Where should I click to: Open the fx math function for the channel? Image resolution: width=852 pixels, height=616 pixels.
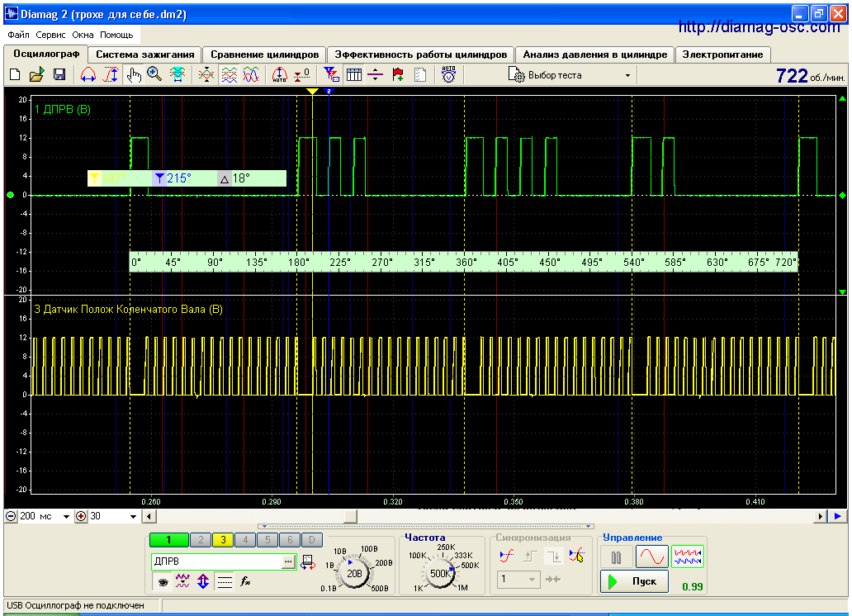click(245, 582)
